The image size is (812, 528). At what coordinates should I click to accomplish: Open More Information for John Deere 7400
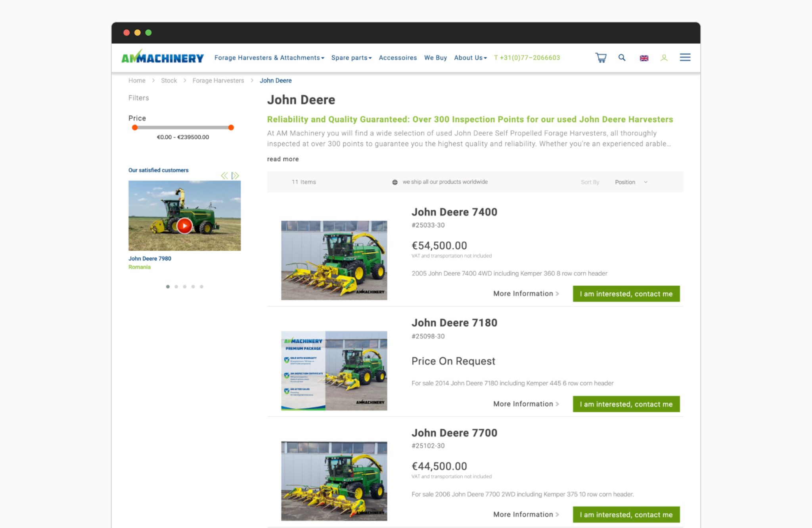click(x=526, y=294)
